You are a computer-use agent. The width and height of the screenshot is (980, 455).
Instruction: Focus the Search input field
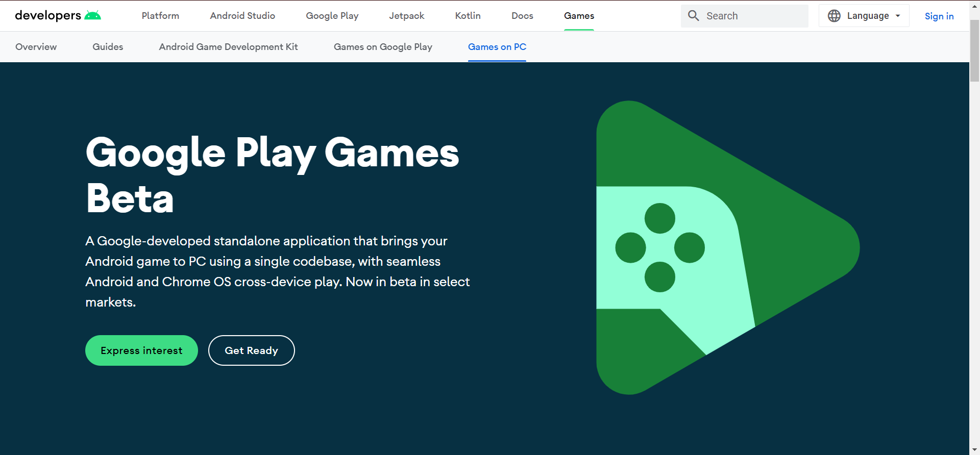tap(745, 16)
